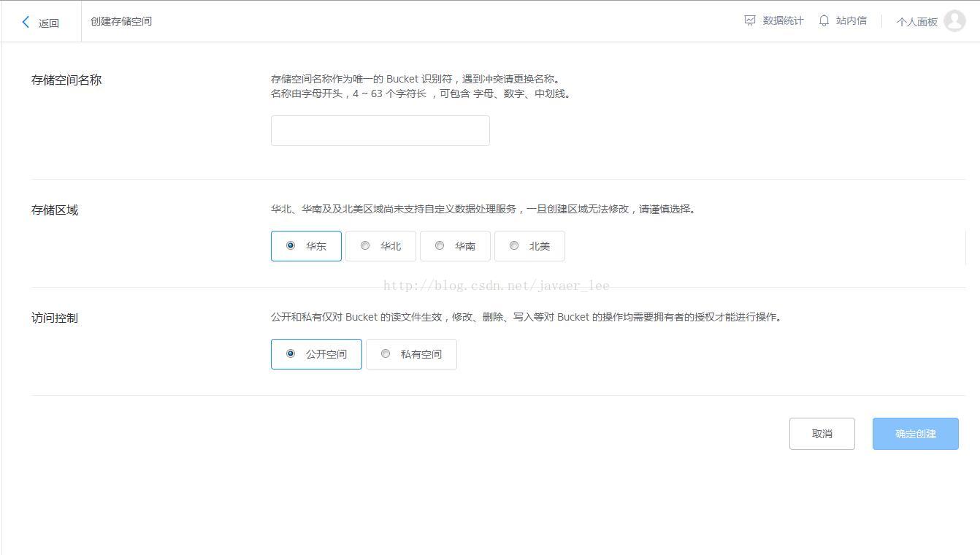Click the 取消 cancel button
The width and height of the screenshot is (980, 555).
pyautogui.click(x=822, y=434)
